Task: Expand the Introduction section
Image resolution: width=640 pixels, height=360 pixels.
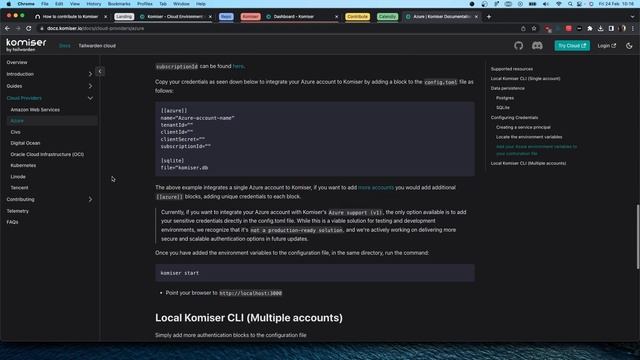Action: (x=90, y=74)
